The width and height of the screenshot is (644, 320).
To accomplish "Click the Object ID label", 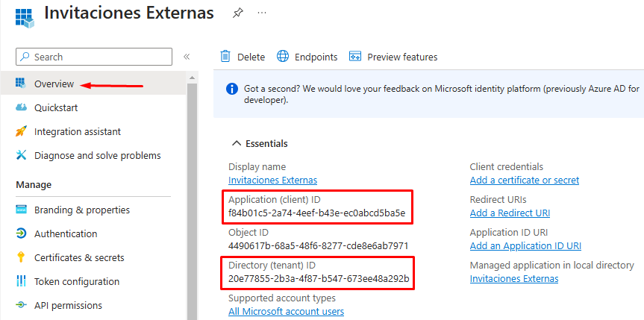I will click(x=248, y=233).
